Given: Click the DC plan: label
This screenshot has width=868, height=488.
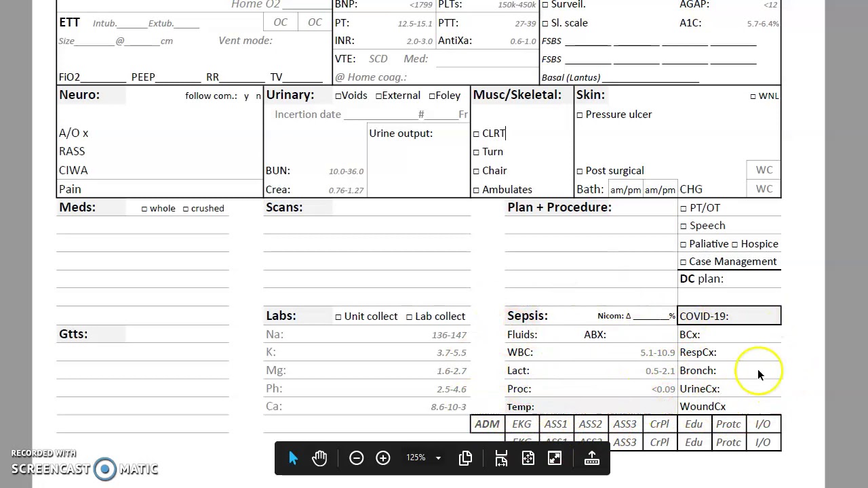Looking at the screenshot, I should [x=701, y=279].
